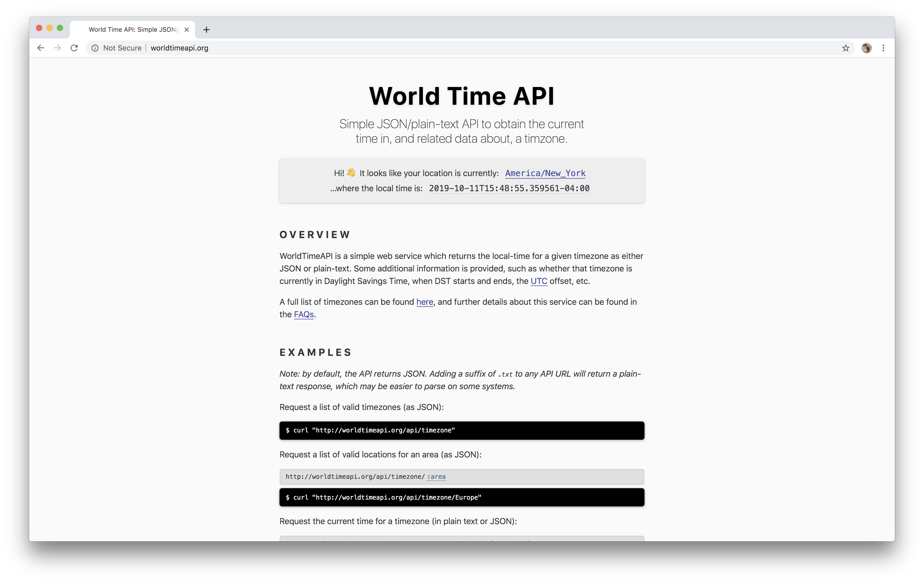Click the browser forward arrow
924x583 pixels.
(57, 48)
